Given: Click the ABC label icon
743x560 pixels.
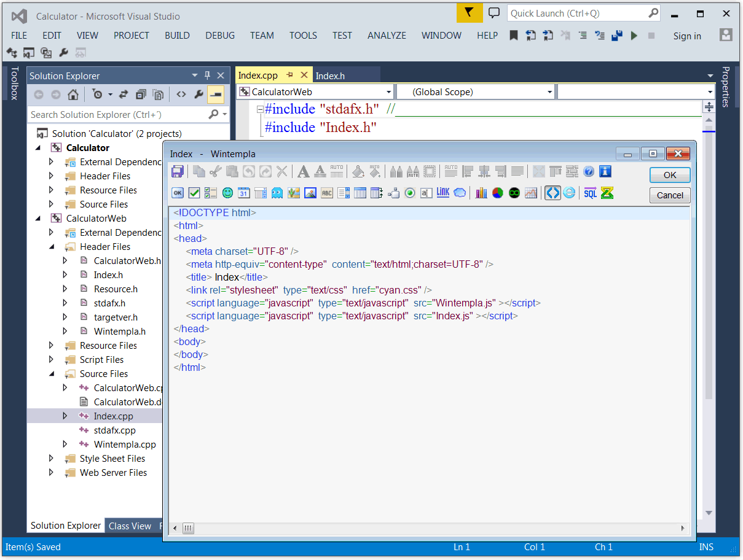Looking at the screenshot, I should 327,193.
